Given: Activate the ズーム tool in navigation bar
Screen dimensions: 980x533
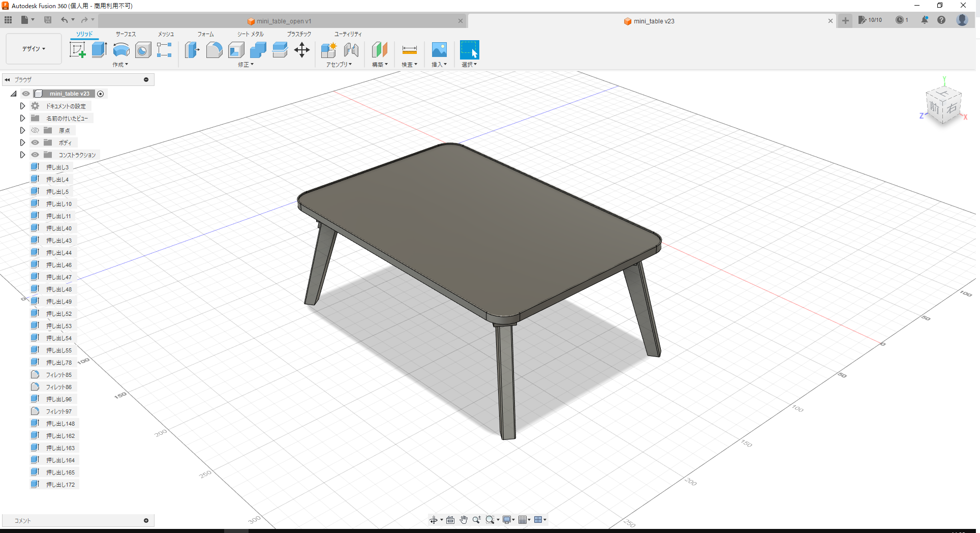Looking at the screenshot, I should pyautogui.click(x=476, y=520).
